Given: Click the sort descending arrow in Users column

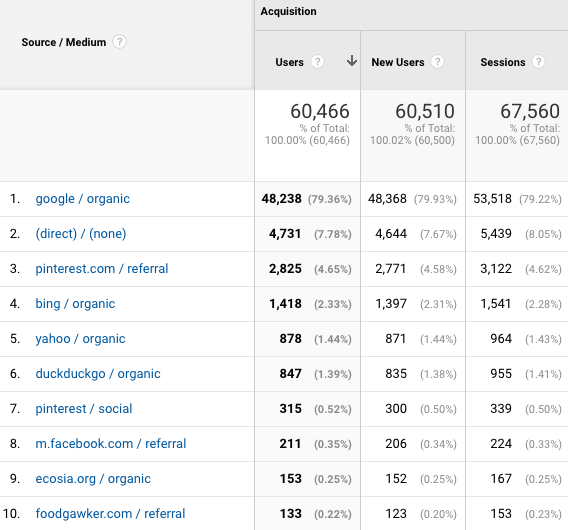Looking at the screenshot, I should (x=351, y=61).
